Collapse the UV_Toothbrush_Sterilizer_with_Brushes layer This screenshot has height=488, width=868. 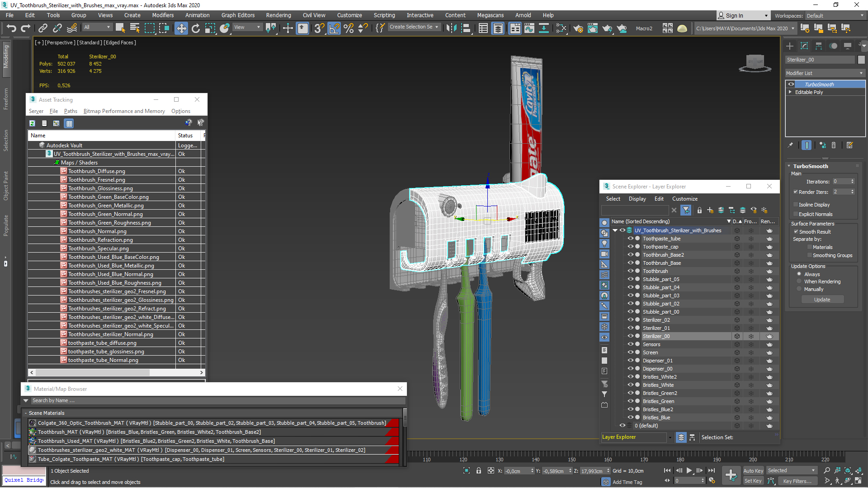pyautogui.click(x=615, y=230)
